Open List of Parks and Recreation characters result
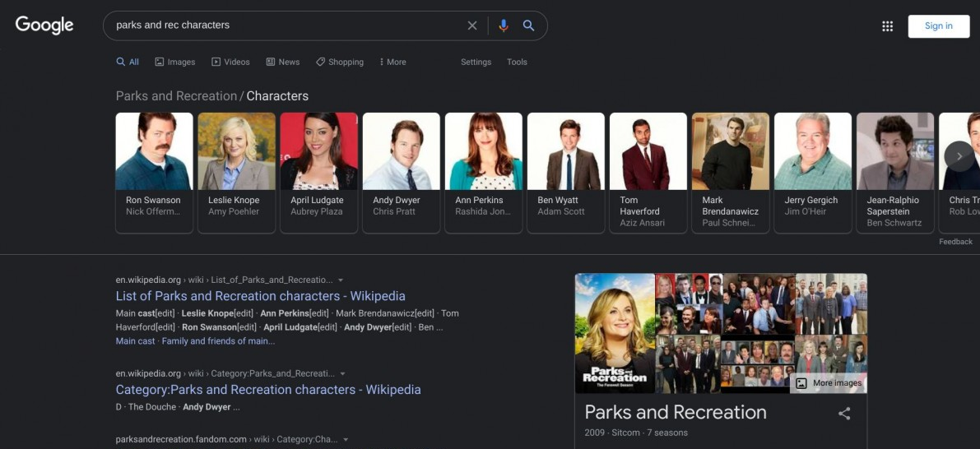This screenshot has width=980, height=449. [261, 296]
